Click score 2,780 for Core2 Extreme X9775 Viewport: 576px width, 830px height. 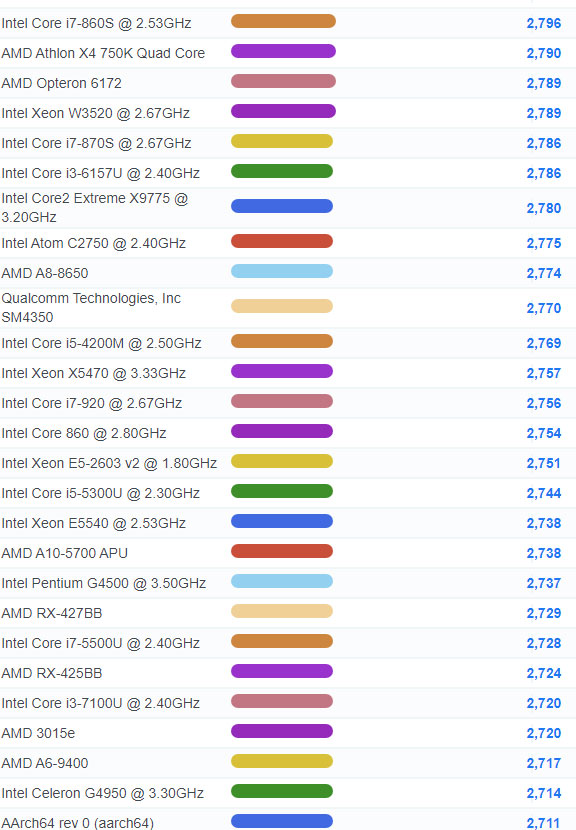pos(544,209)
